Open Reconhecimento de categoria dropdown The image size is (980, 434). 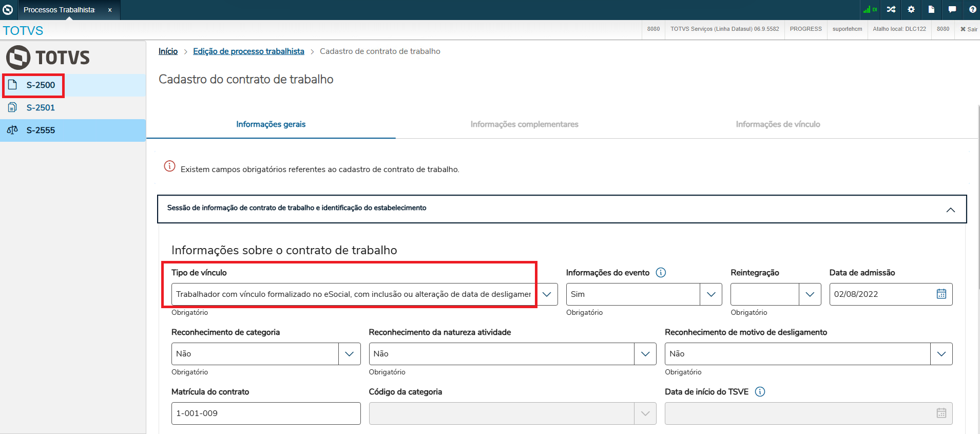(266, 354)
